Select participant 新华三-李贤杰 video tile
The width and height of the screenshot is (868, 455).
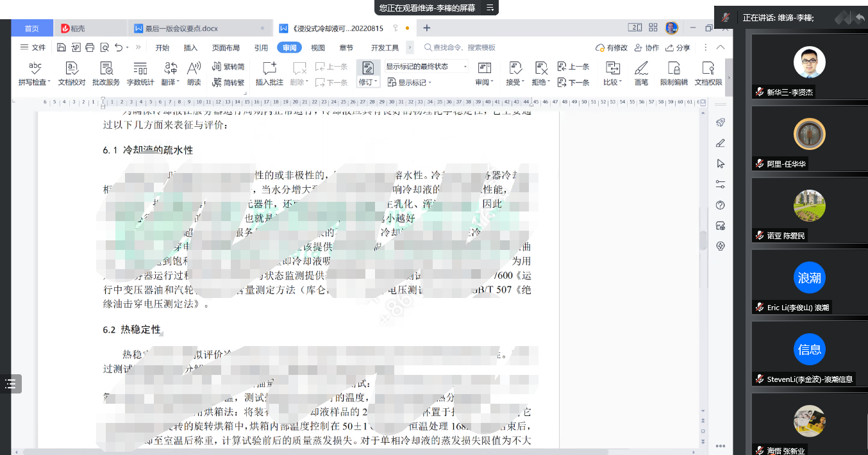coord(809,66)
